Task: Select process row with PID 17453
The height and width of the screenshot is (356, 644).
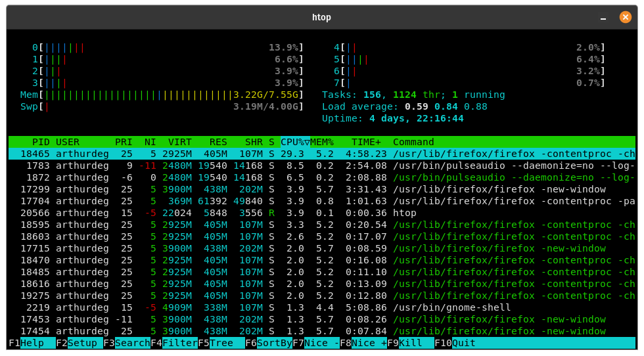Action: pyautogui.click(x=322, y=319)
